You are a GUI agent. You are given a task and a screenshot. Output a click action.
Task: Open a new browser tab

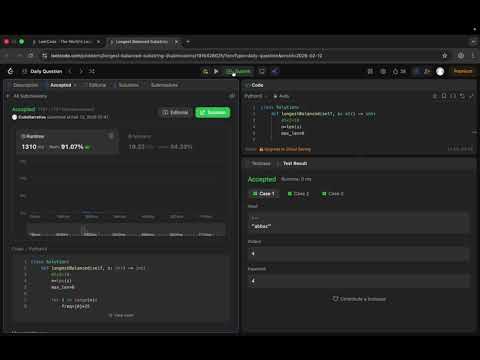click(x=188, y=42)
